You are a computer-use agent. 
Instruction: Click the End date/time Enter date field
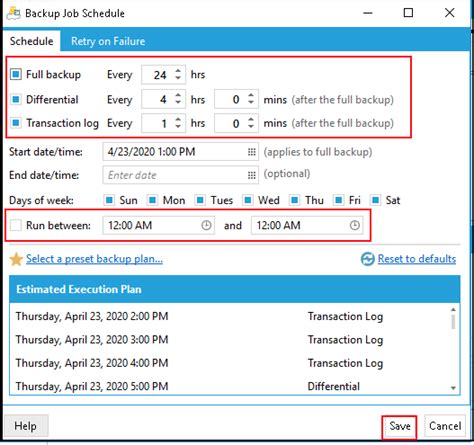point(180,175)
